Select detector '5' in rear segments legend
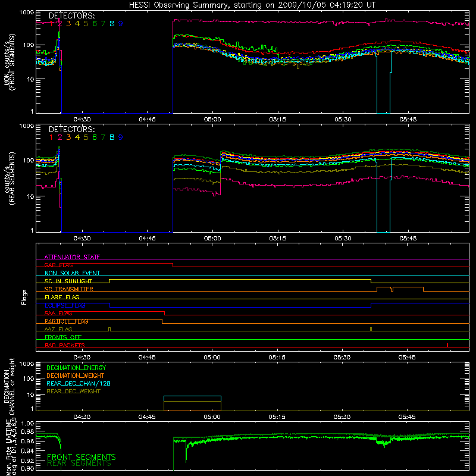This screenshot has height=476, width=476. pos(86,137)
